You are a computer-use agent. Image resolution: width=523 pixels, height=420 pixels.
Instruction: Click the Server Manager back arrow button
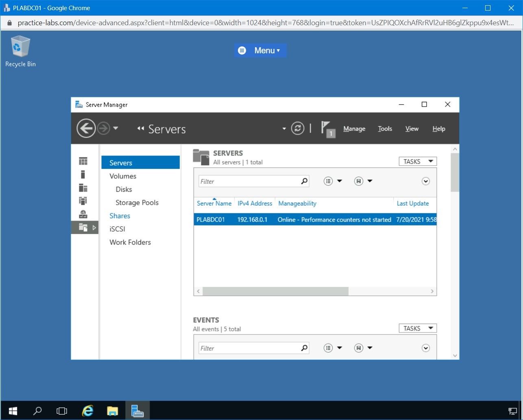coord(86,129)
